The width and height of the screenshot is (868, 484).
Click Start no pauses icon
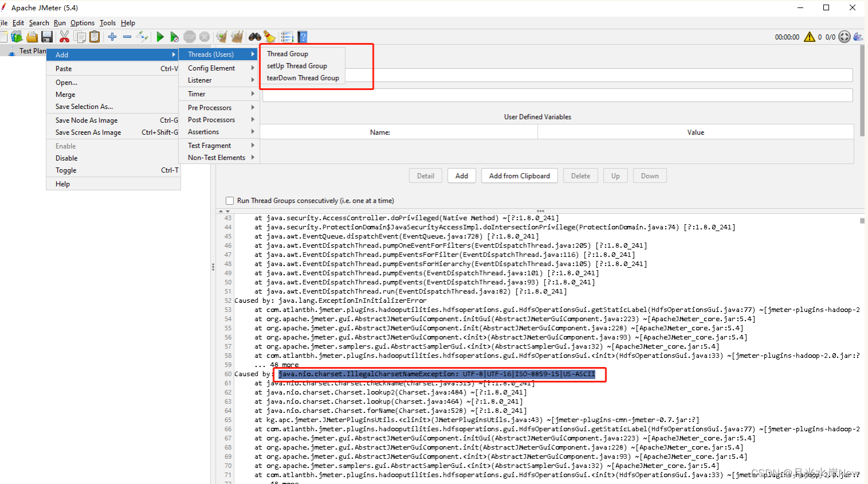pos(174,37)
